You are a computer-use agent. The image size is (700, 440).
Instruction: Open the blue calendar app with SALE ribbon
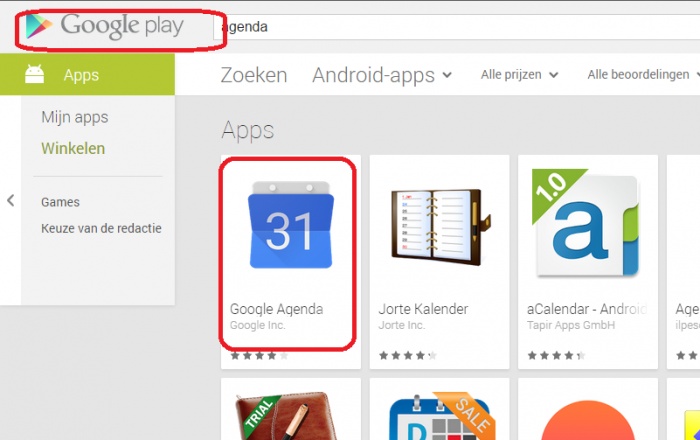point(440,416)
